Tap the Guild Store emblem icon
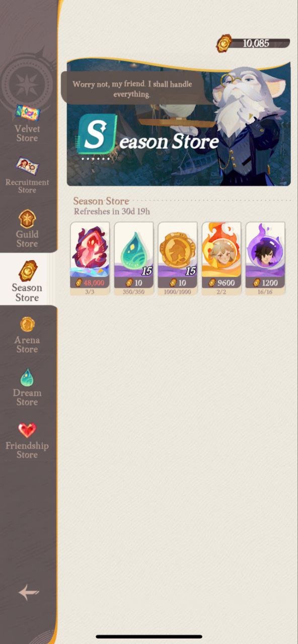298x644 pixels. tap(27, 219)
